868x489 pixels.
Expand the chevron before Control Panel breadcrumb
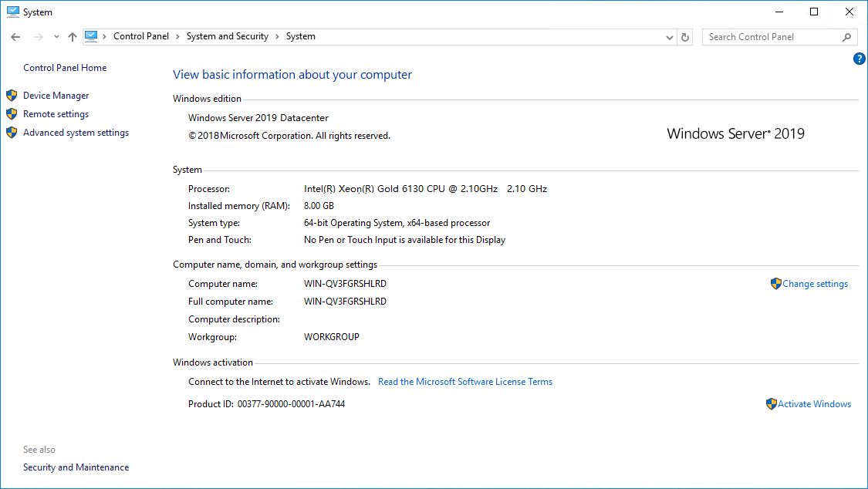(x=105, y=36)
